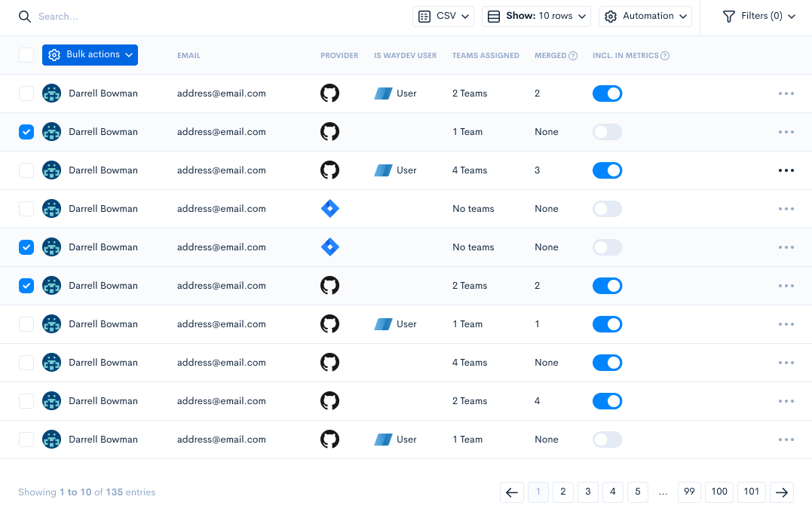The width and height of the screenshot is (812, 521).
Task: Uncheck the checkbox for the checked 2 Teams row
Action: [x=26, y=285]
